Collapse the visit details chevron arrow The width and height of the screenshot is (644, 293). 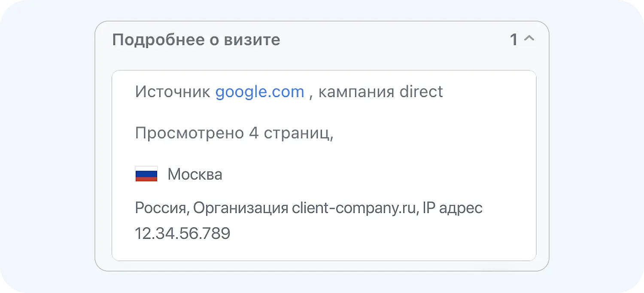tap(529, 39)
